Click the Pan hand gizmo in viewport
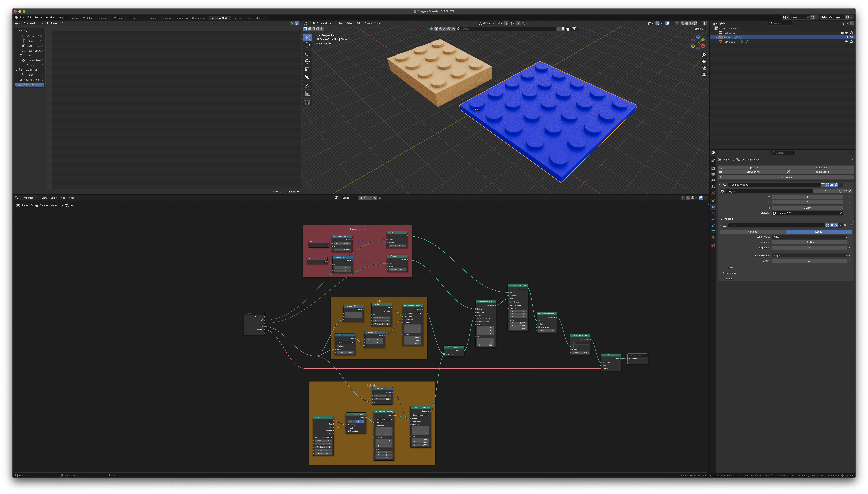This screenshot has width=868, height=494. point(704,61)
